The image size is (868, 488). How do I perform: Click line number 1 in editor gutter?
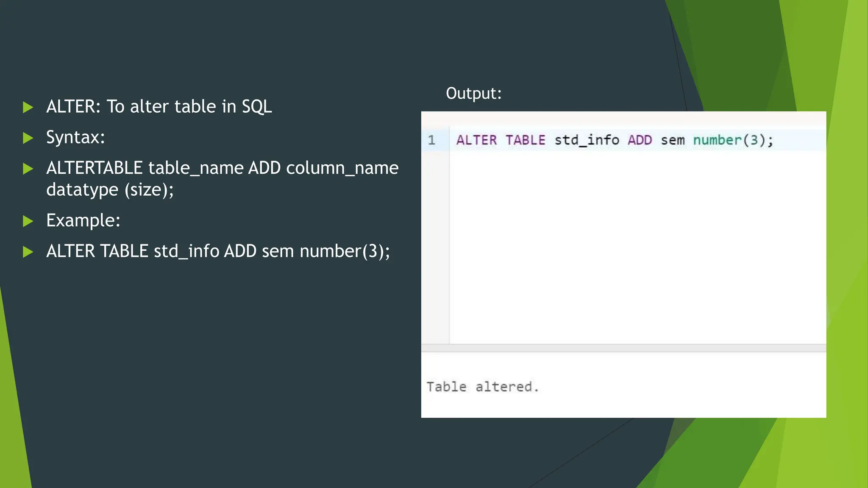coord(431,140)
